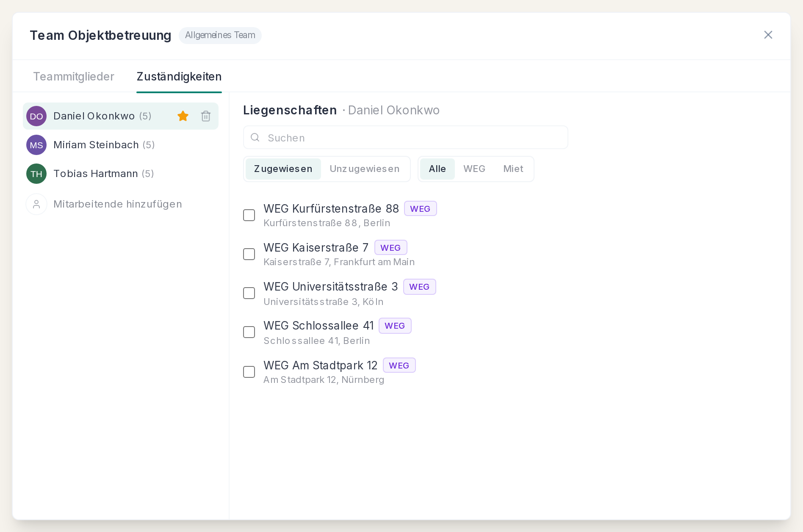803x532 pixels.
Task: Filter properties by Alle
Action: tap(437, 169)
